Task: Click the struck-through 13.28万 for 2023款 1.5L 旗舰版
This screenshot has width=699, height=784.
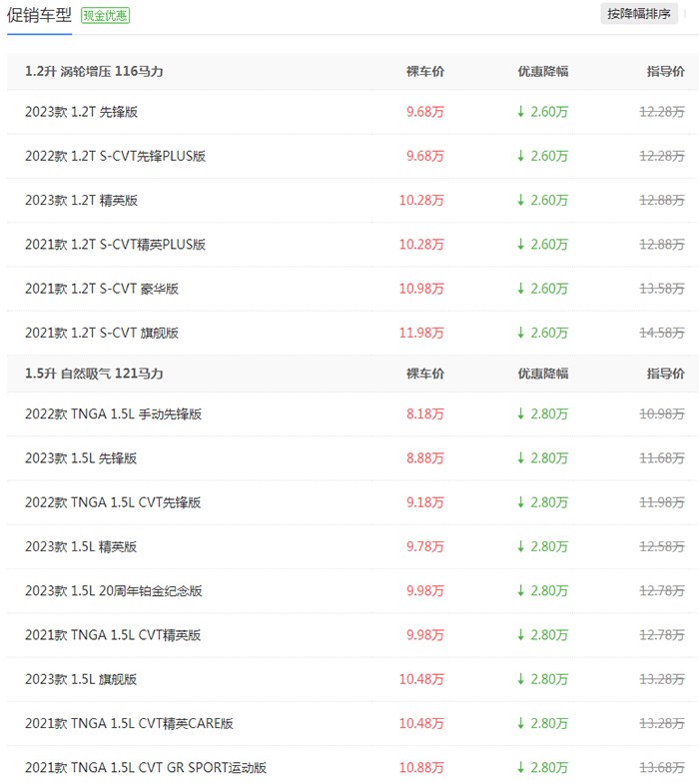Action: [662, 679]
